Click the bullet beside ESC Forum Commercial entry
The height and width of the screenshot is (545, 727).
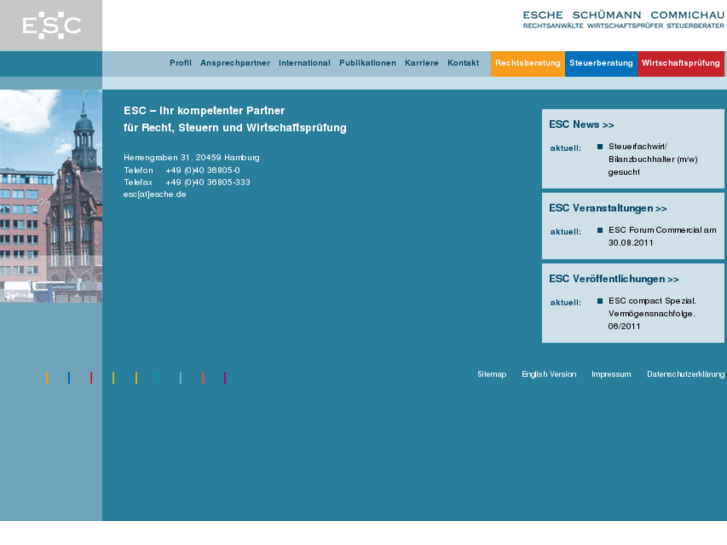click(x=600, y=230)
